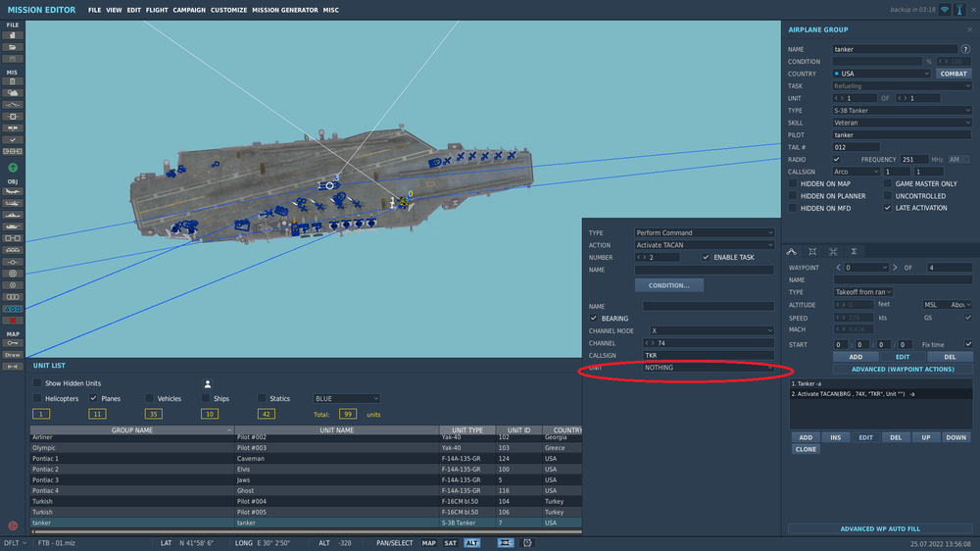
Task: Open the MISSION GENERATOR menu
Action: (x=284, y=10)
